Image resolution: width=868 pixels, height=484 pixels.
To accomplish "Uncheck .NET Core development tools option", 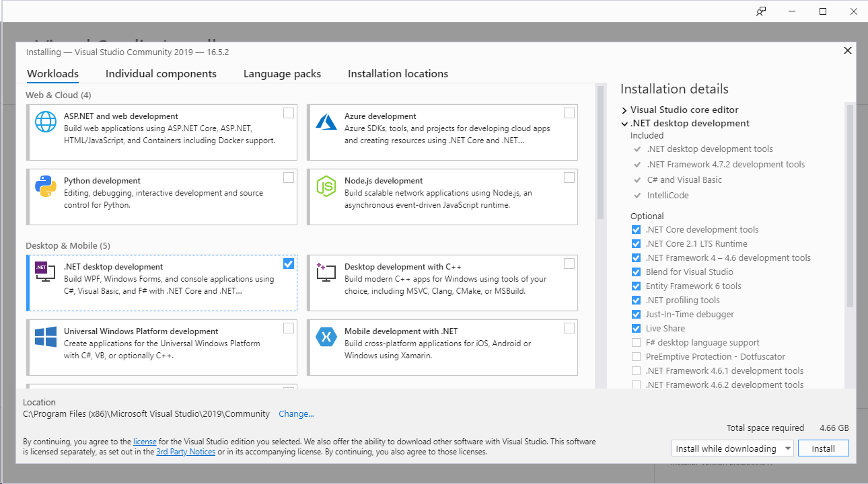I will click(x=636, y=230).
